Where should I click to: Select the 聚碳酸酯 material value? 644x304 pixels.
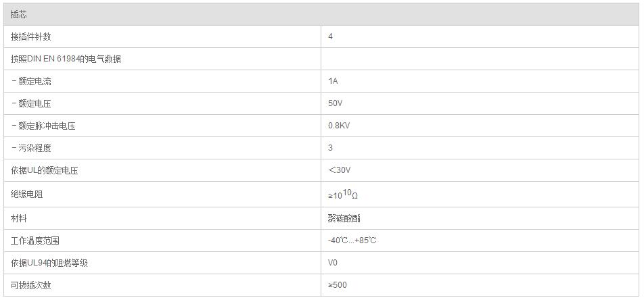tap(344, 218)
